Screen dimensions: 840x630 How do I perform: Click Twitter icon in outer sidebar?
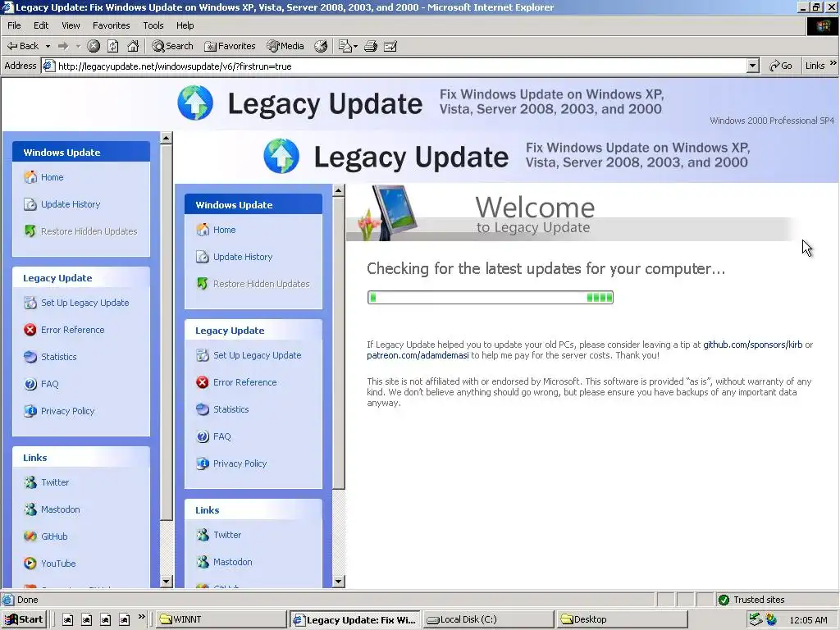click(x=30, y=482)
